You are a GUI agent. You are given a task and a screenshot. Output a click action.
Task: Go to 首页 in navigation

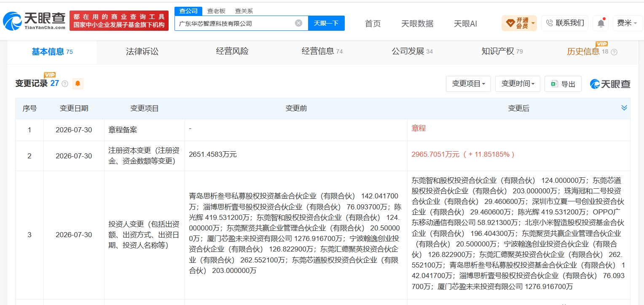coord(373,24)
